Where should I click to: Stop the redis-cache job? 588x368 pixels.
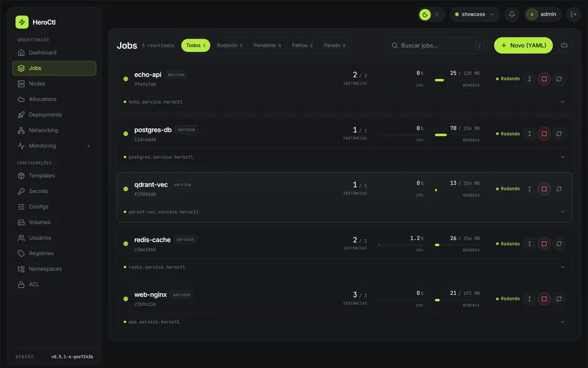pos(544,243)
